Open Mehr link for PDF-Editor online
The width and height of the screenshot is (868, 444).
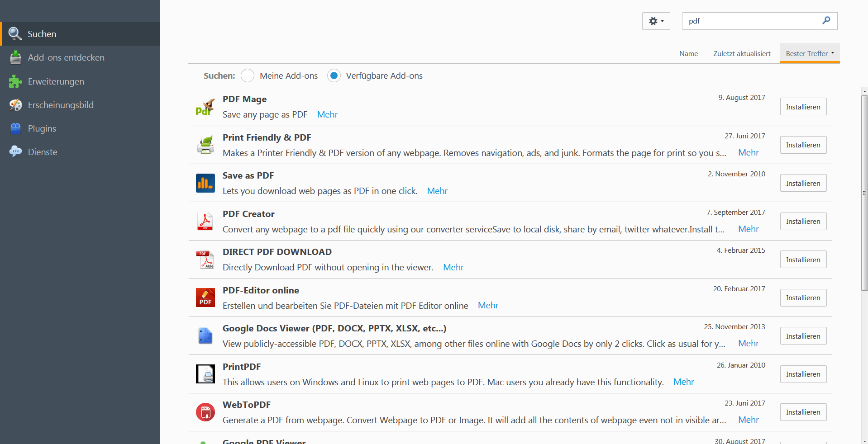(488, 305)
